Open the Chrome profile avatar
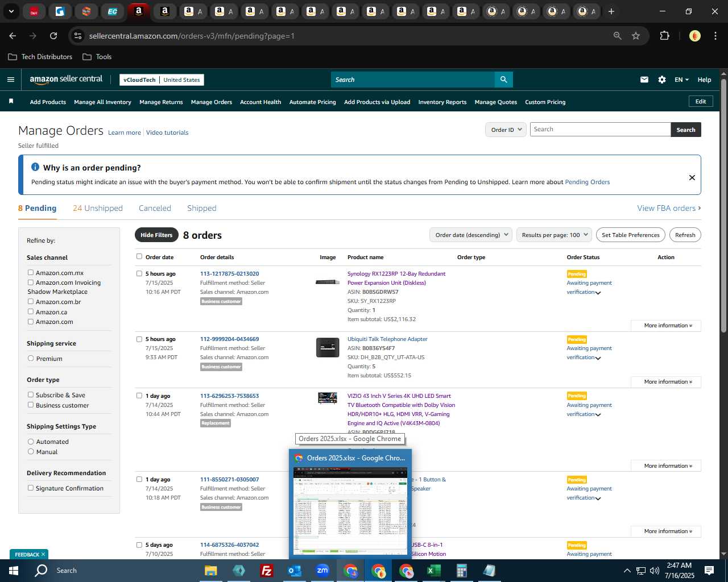This screenshot has width=728, height=582. coord(695,36)
